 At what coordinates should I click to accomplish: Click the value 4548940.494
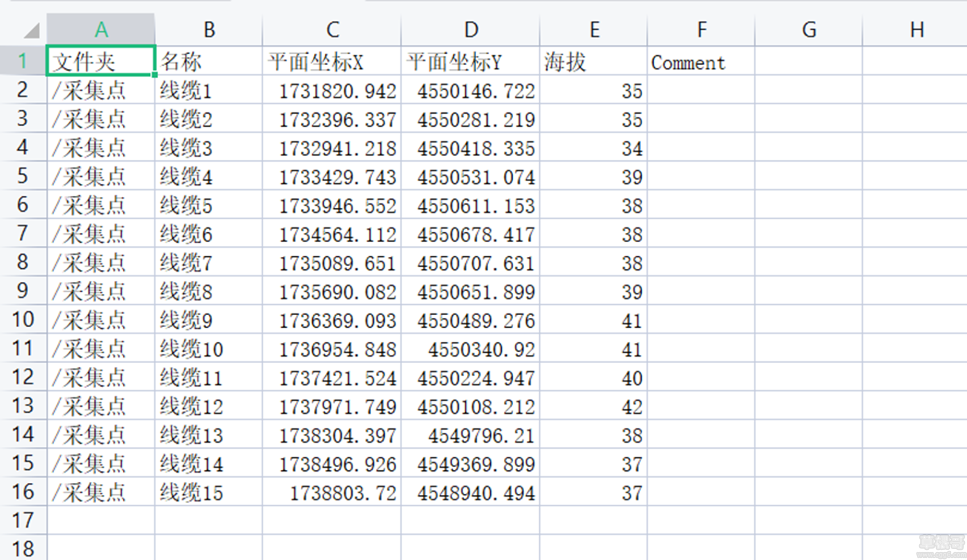476,493
